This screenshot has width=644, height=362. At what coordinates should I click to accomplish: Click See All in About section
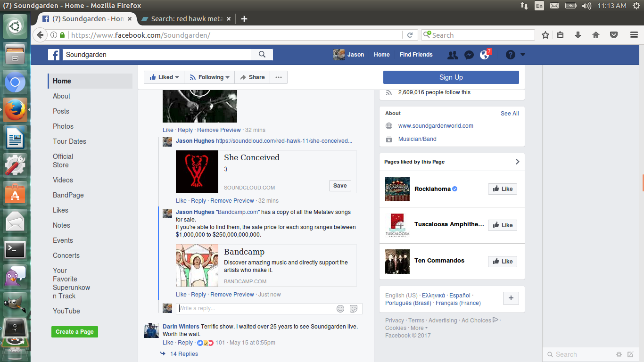510,114
